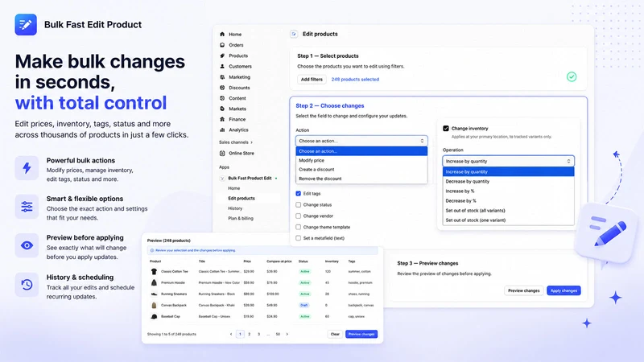Select 'Create a discount' from Action list
The image size is (644, 362).
[361, 170]
